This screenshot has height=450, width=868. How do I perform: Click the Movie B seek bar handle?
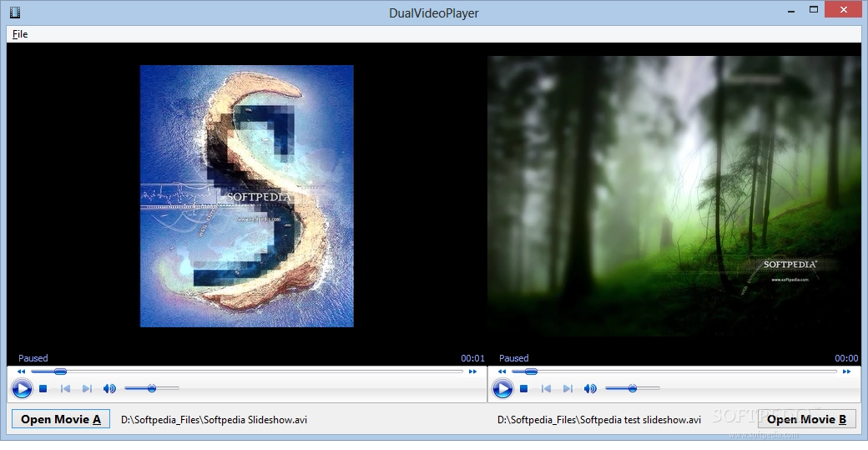click(531, 372)
